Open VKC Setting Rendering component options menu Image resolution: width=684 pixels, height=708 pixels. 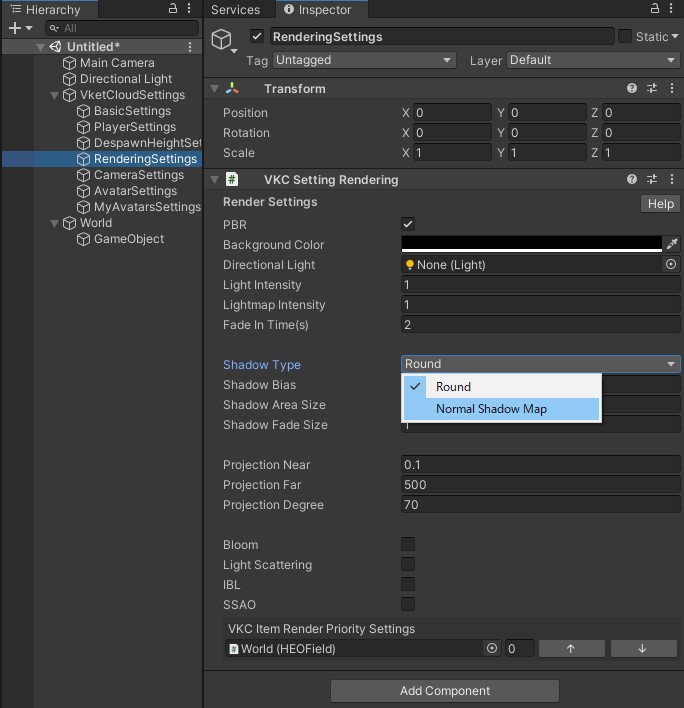672,180
